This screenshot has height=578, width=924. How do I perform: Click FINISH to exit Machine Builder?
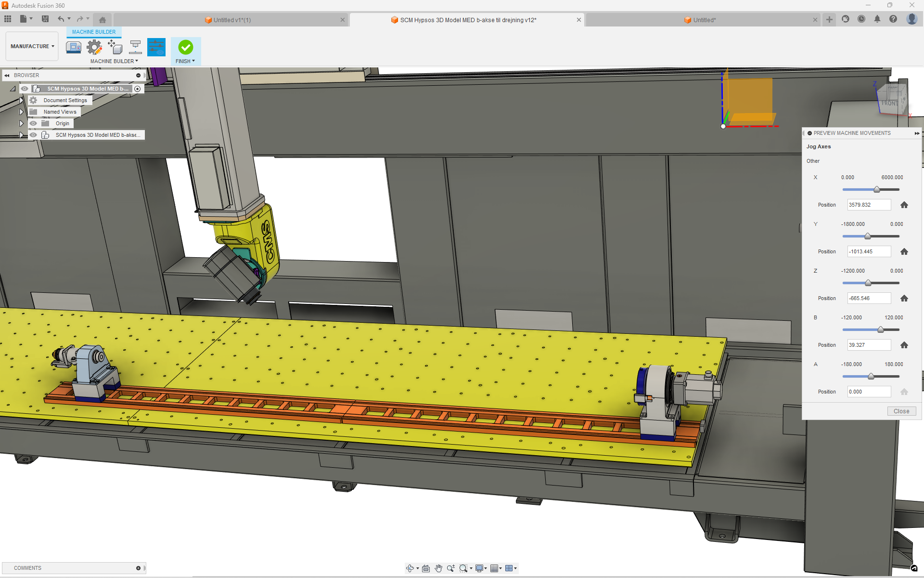[186, 47]
